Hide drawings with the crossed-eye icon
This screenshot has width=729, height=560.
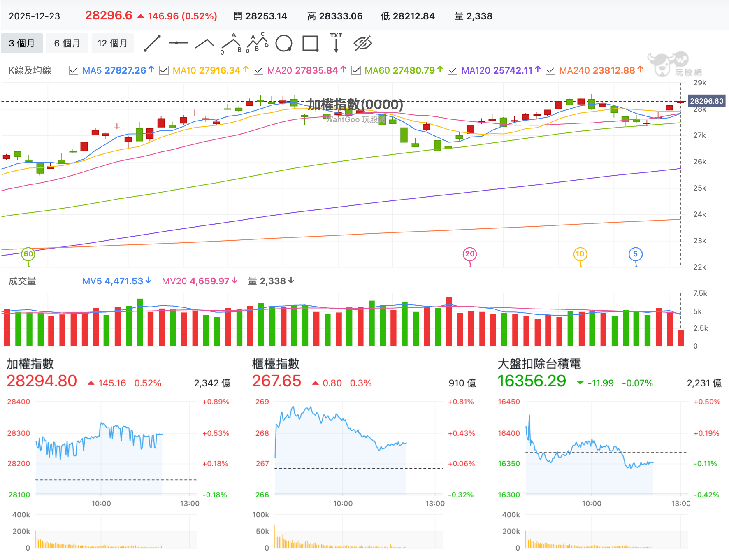tap(362, 43)
